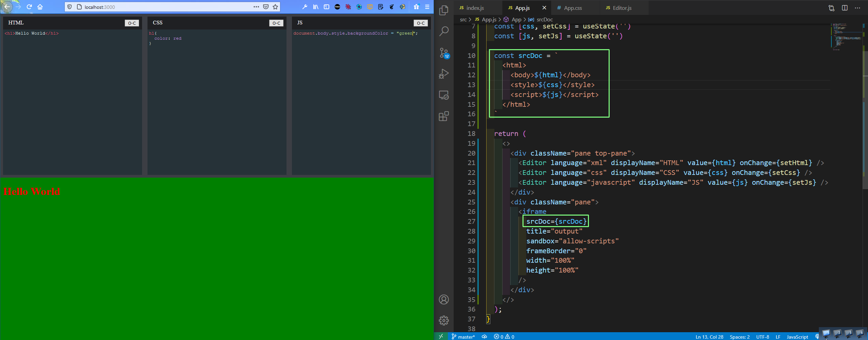Viewport: 868px width, 340px height.
Task: Click 'return (' on line 18
Action: 510,134
